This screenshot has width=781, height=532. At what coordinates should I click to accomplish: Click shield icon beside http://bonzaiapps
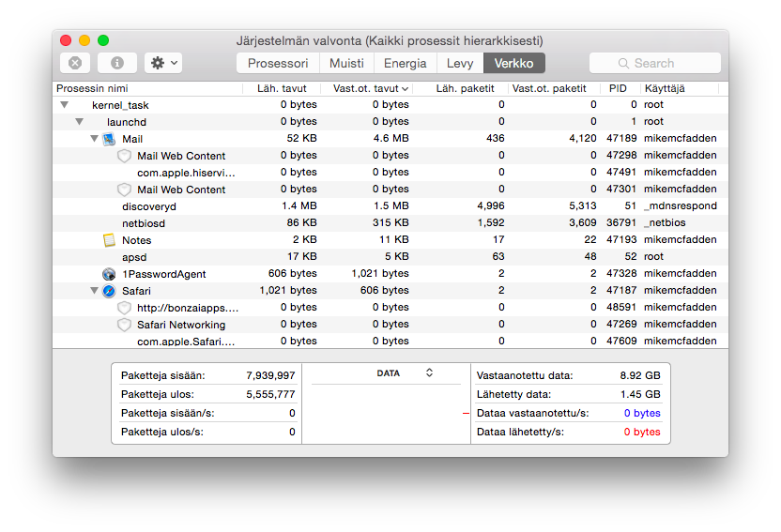[x=124, y=308]
